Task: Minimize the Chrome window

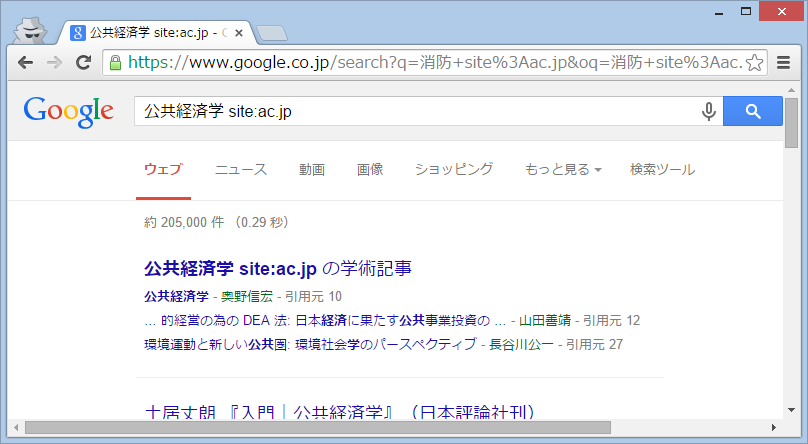Action: click(x=719, y=12)
